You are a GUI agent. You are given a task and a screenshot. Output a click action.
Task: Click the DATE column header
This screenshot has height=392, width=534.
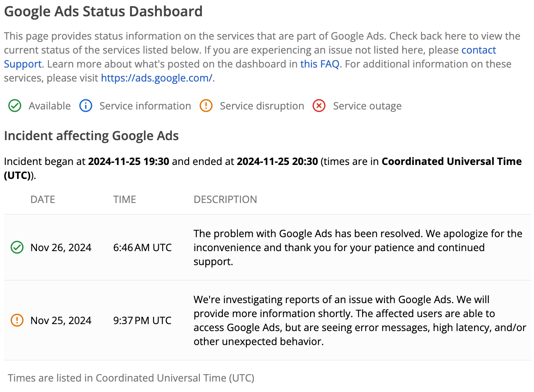point(42,199)
